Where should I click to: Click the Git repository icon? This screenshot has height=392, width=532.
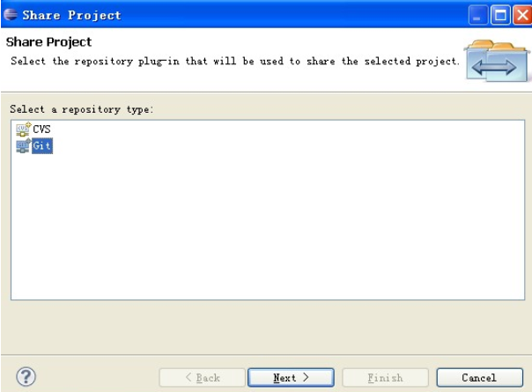pos(23,146)
